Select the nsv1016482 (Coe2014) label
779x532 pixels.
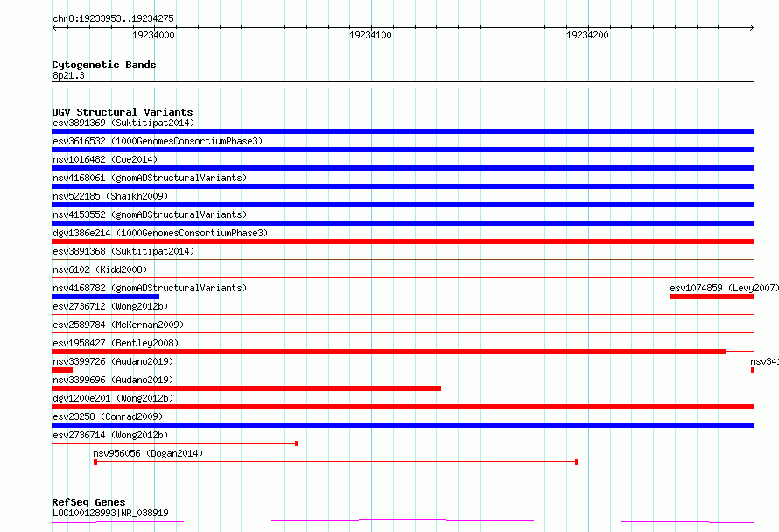tap(105, 159)
